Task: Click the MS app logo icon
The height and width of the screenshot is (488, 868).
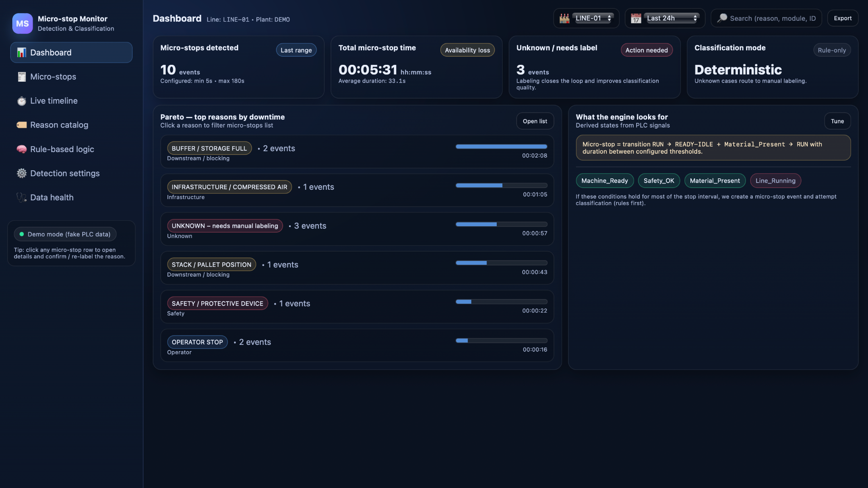Action: (22, 23)
